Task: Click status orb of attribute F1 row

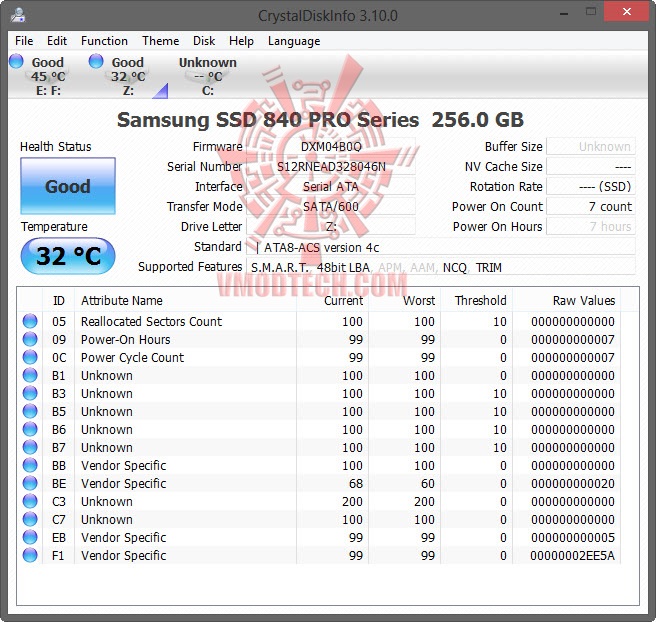Action: point(30,555)
